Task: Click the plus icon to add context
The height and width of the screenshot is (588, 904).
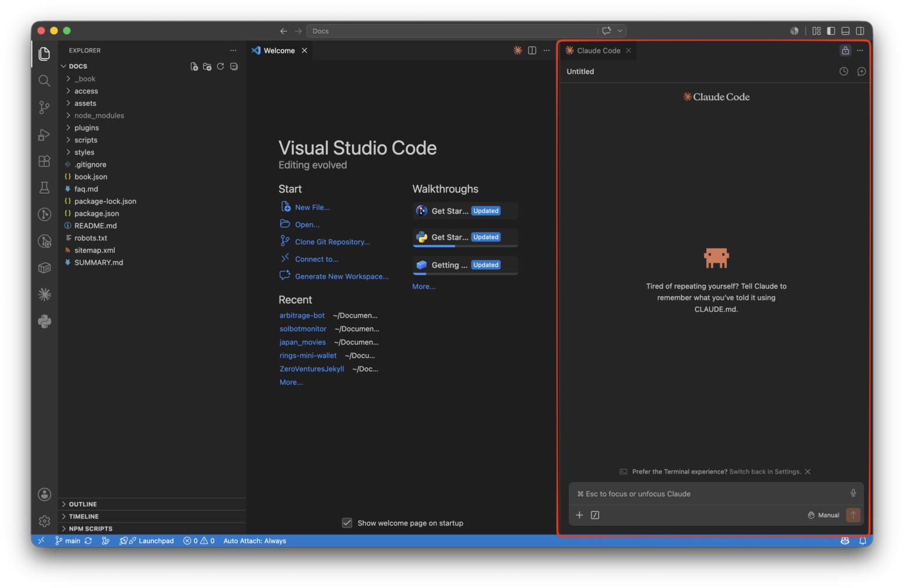Action: pyautogui.click(x=579, y=515)
